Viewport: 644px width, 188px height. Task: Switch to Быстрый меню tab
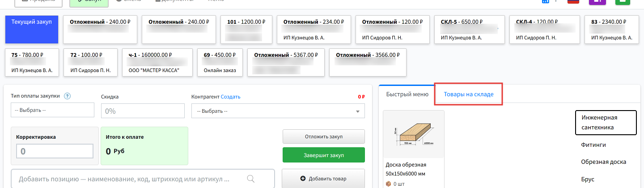click(x=407, y=94)
